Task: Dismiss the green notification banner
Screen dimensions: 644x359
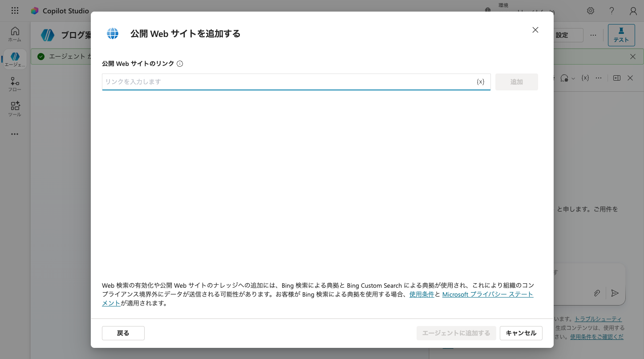Action: 633,57
